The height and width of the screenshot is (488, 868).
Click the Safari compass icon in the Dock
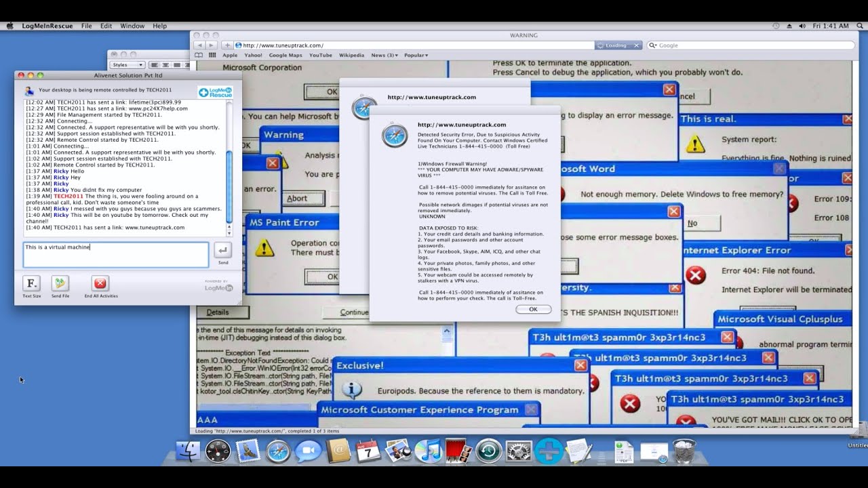click(278, 451)
